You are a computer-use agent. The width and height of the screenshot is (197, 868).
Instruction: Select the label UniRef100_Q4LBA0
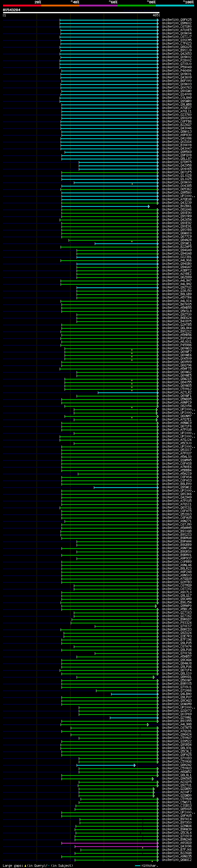click(177, 694)
